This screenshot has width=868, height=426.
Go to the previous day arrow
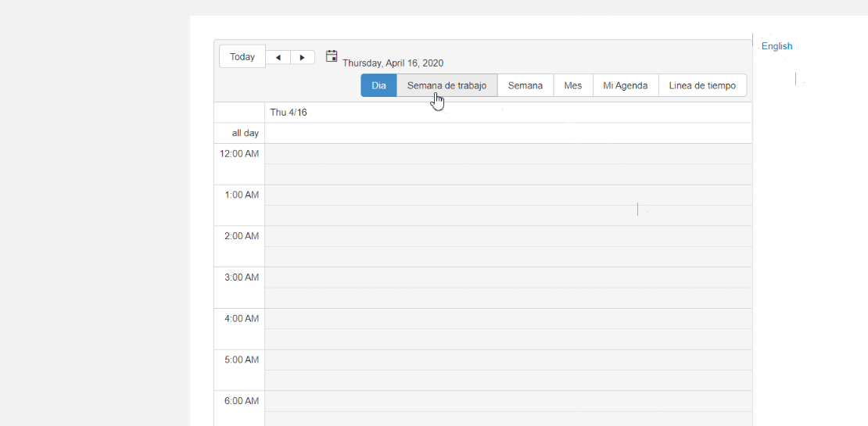point(278,58)
